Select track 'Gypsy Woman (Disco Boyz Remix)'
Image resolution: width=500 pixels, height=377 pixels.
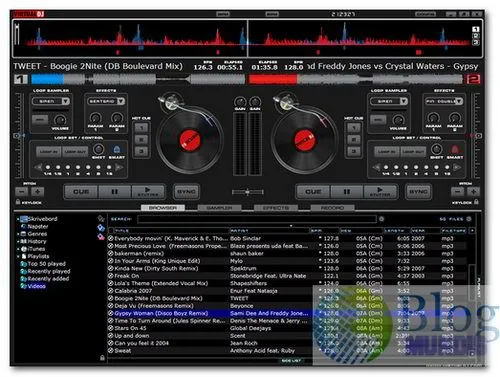click(287, 313)
